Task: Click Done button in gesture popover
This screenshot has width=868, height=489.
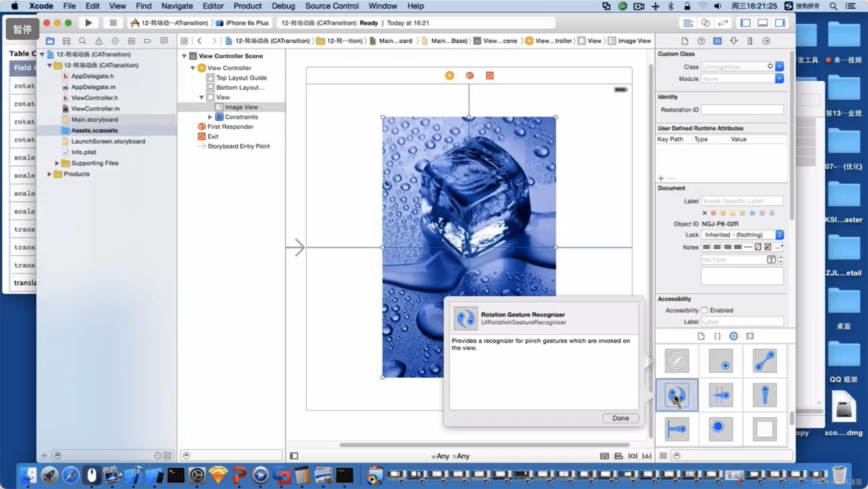Action: [x=621, y=418]
